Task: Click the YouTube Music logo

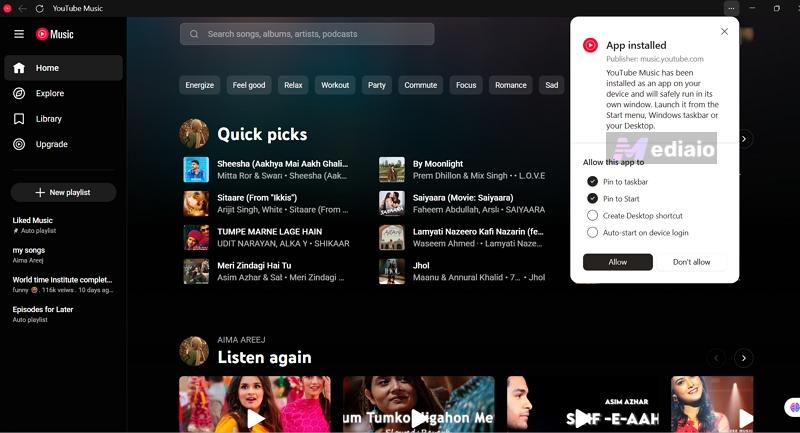Action: click(55, 34)
